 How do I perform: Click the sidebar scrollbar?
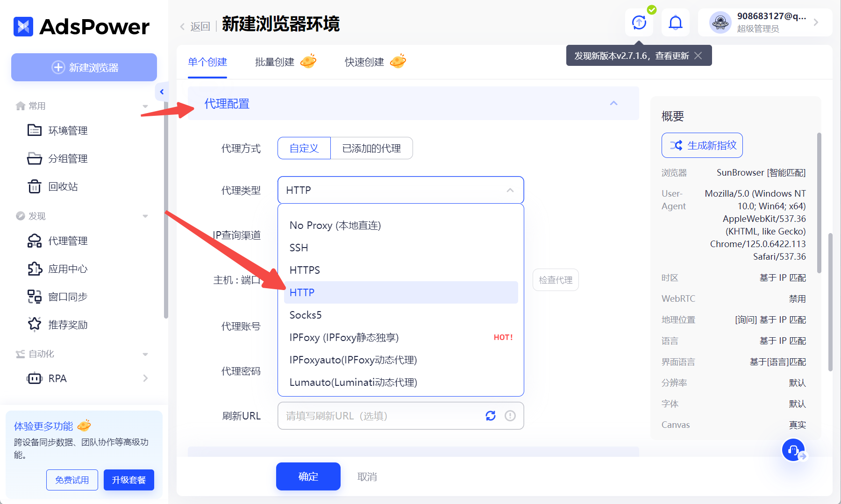(x=166, y=210)
